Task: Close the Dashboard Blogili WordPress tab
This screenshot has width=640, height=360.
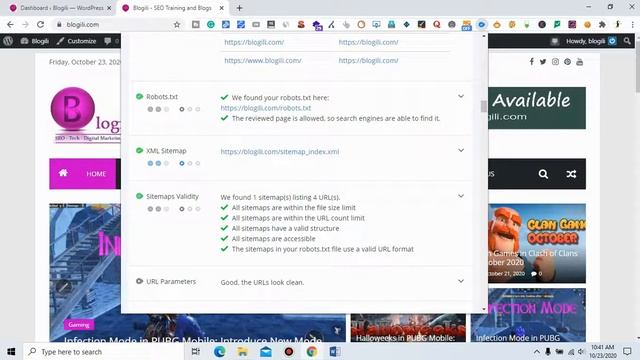Action: (109, 8)
